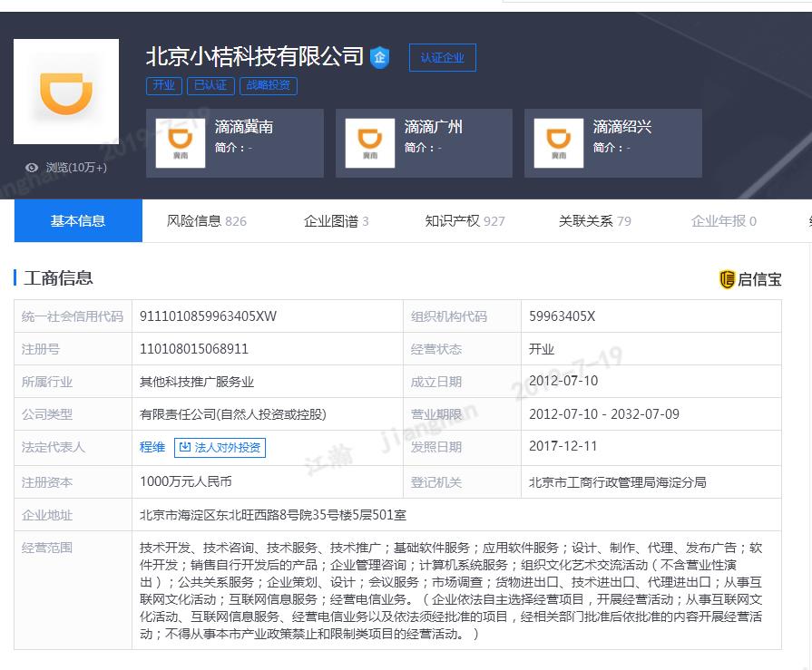This screenshot has height=670, width=812.
Task: Switch to the 基本信息 tab
Action: point(78,221)
